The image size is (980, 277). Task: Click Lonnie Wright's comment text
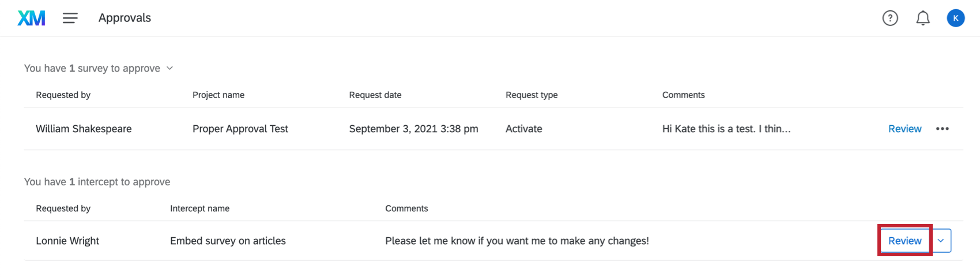(x=517, y=241)
